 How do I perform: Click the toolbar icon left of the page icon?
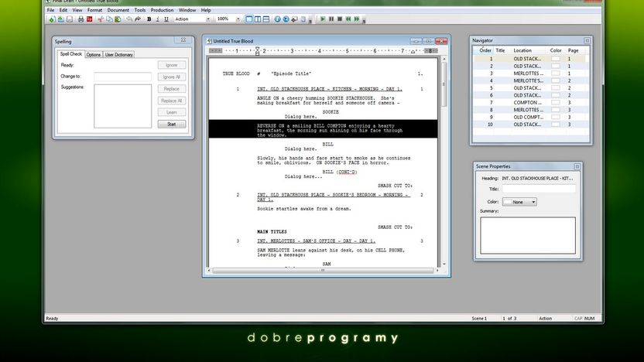[294, 19]
